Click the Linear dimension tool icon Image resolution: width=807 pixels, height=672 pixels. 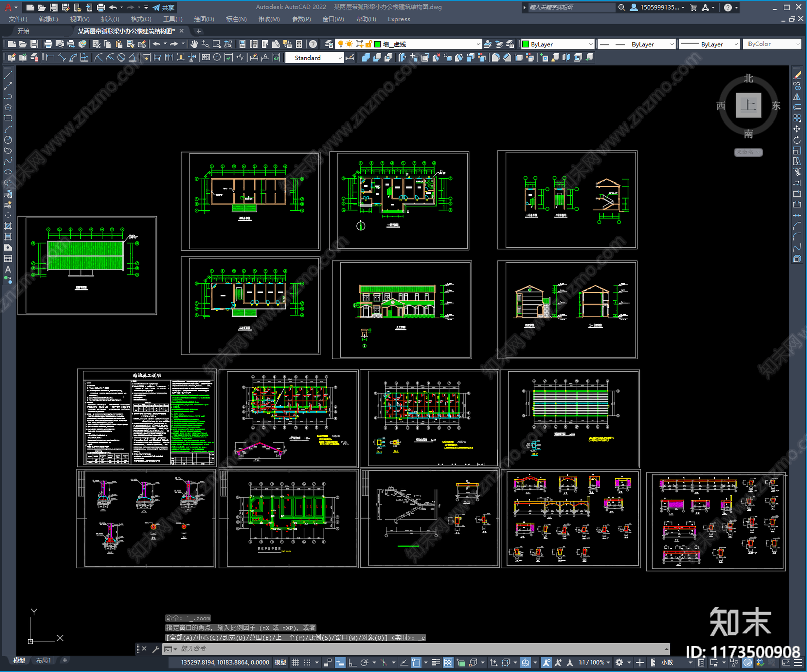click(50, 57)
